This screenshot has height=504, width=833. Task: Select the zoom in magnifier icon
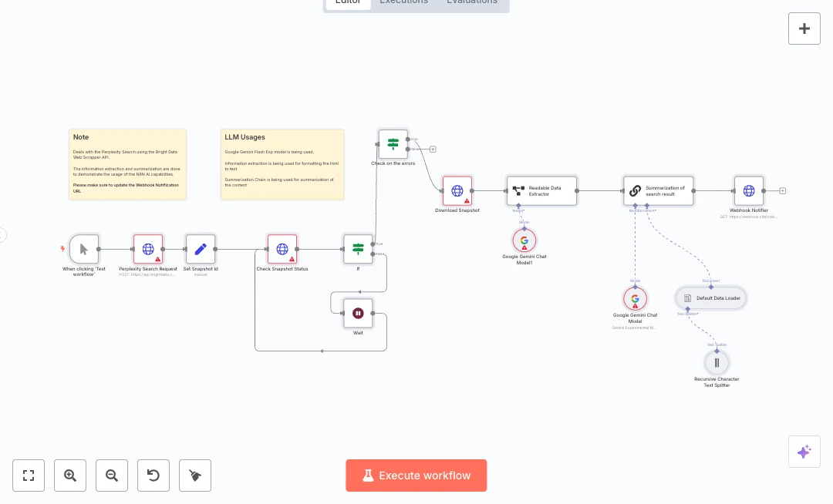(70, 475)
